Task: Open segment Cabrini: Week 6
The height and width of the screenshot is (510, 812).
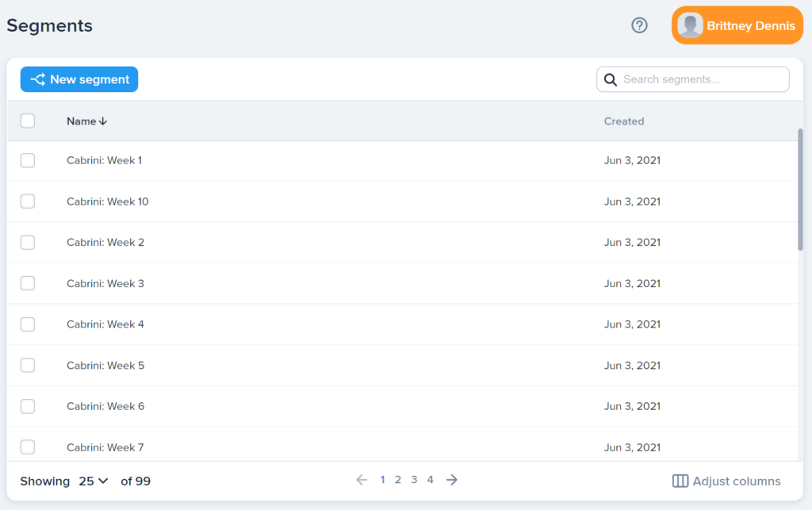Action: [x=105, y=406]
